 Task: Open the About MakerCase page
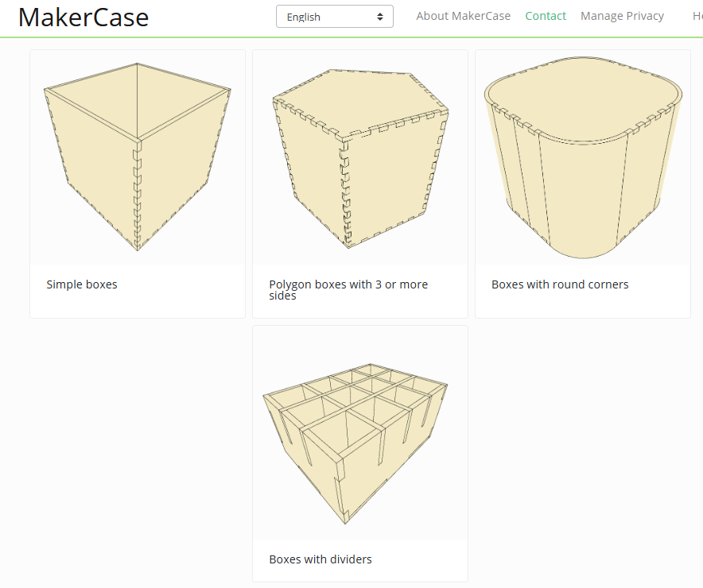463,16
